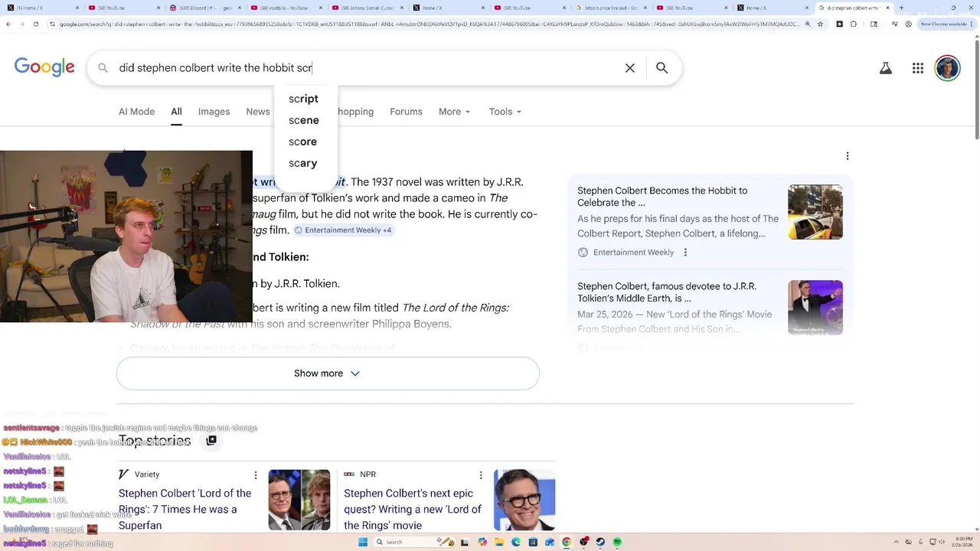Select the All results tab

[176, 112]
